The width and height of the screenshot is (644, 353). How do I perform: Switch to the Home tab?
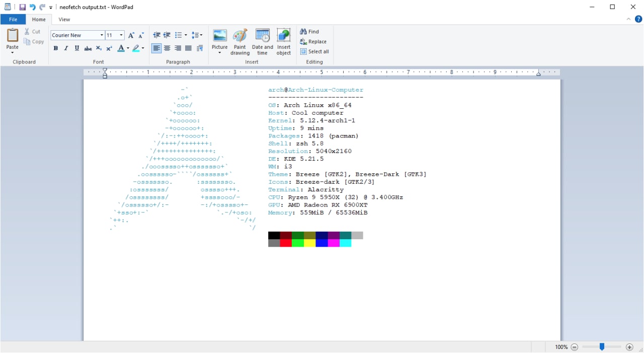[39, 19]
